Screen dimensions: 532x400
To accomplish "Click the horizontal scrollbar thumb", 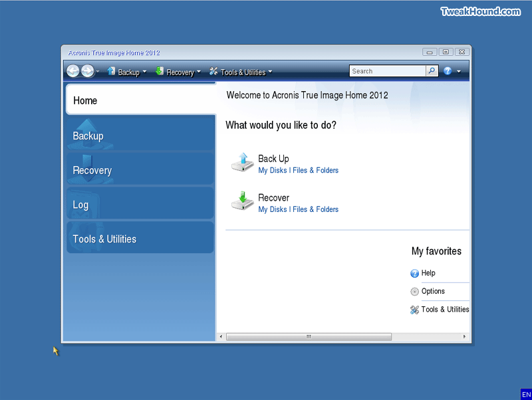I will (309, 337).
